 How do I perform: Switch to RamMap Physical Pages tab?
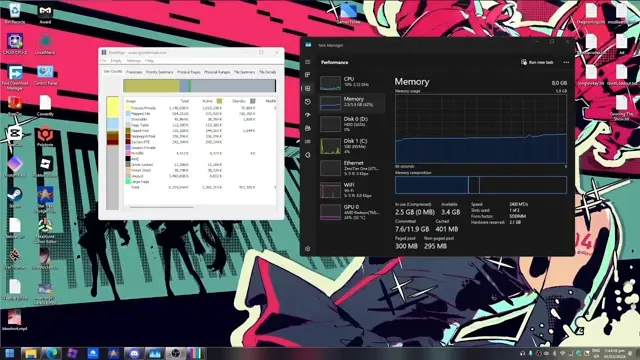tap(189, 72)
